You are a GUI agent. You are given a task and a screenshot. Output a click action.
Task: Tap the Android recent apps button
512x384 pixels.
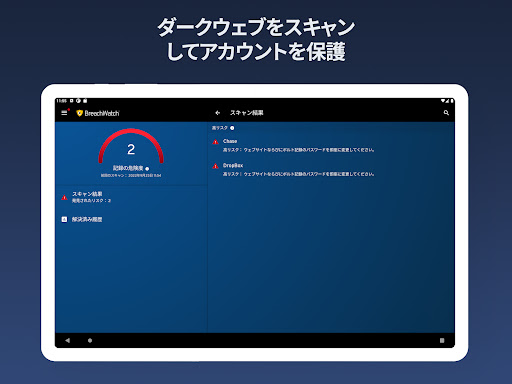click(x=442, y=340)
